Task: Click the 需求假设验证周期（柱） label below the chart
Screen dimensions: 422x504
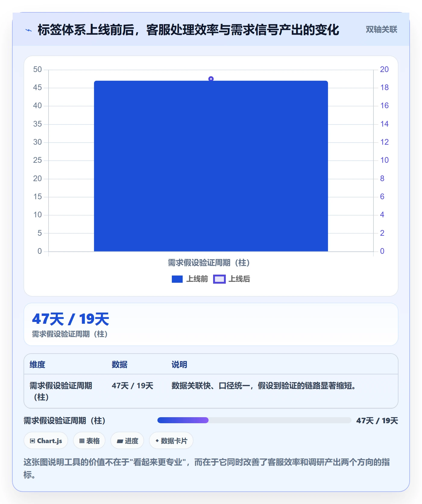Action: pos(209,263)
